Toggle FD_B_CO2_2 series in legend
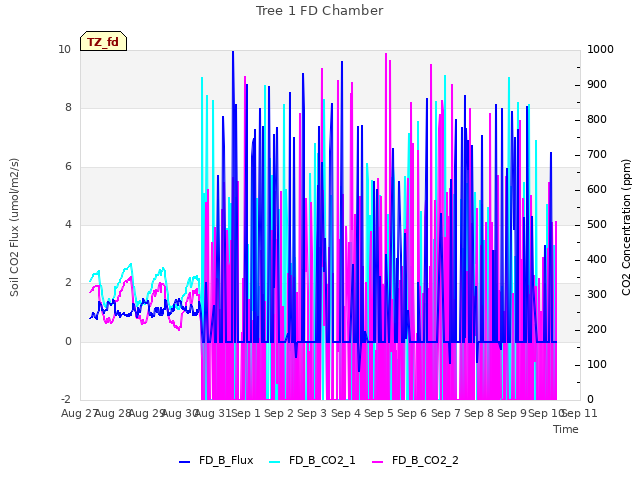Viewport: 640px width, 480px height. [x=415, y=460]
